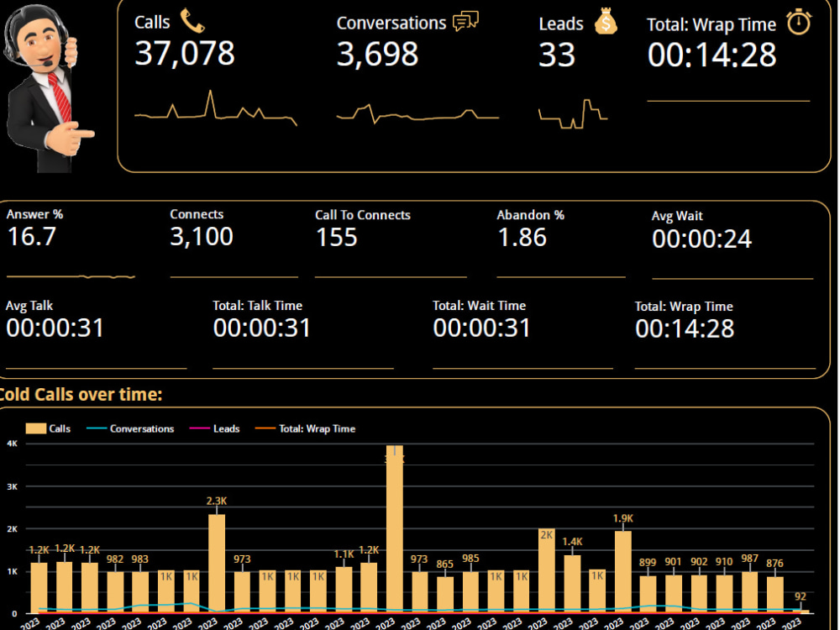840x630 pixels.
Task: Select the 00:00:31 value under Avg Talk
Action: [x=55, y=328]
